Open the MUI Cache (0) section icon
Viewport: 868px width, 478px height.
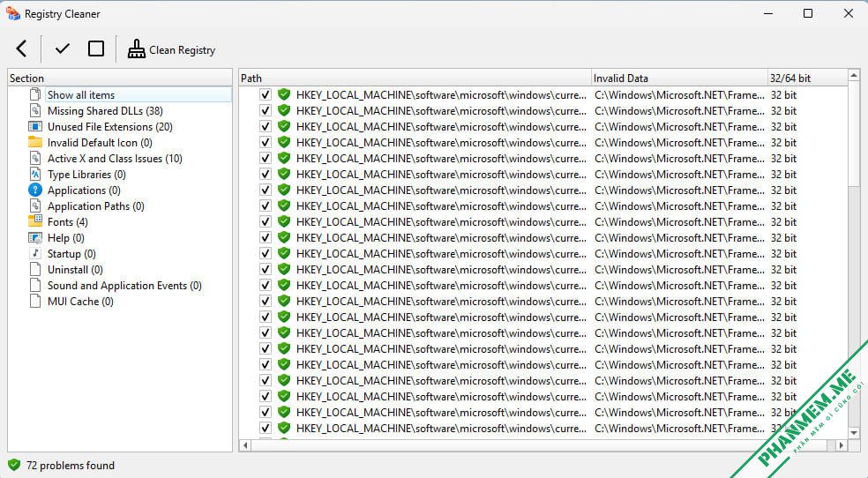pyautogui.click(x=35, y=301)
